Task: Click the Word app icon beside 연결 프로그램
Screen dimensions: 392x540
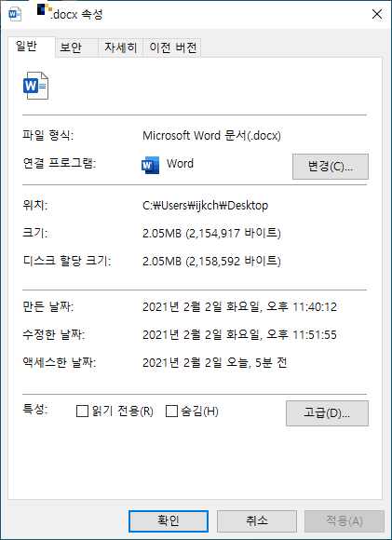Action: [151, 165]
